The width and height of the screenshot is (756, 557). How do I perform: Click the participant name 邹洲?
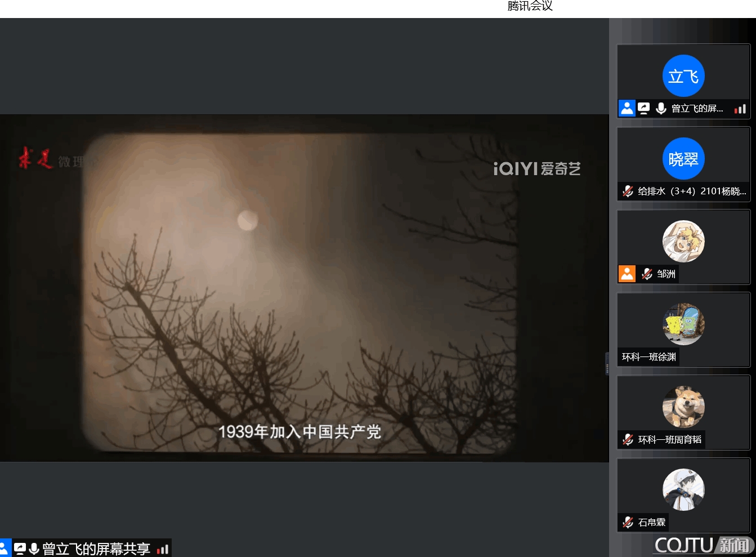click(x=666, y=274)
